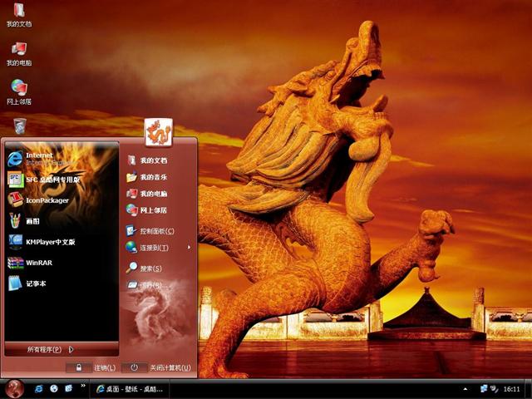Expand 所有程序(P) all programs list
Screen dimensions: 532x399
[x=50, y=349]
